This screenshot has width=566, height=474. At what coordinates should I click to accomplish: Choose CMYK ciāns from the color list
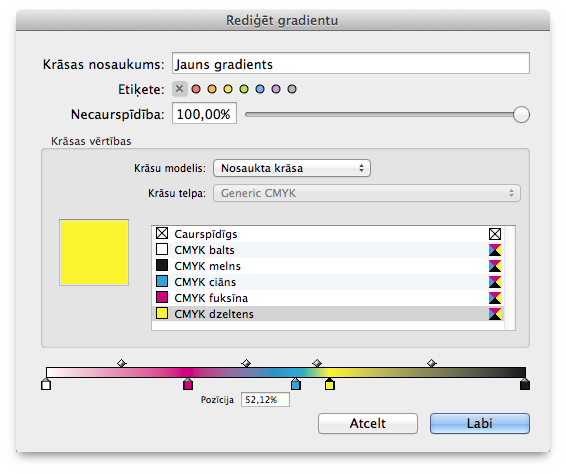(x=328, y=282)
